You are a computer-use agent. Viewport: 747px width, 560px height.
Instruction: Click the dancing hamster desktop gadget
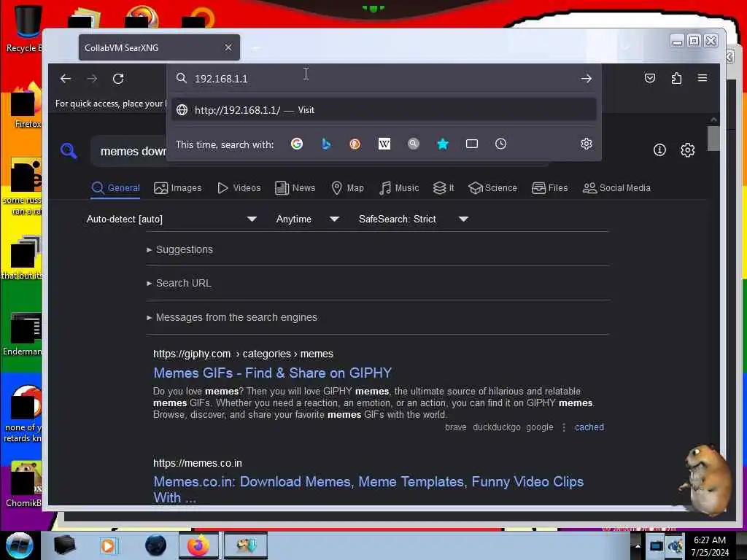pyautogui.click(x=706, y=480)
